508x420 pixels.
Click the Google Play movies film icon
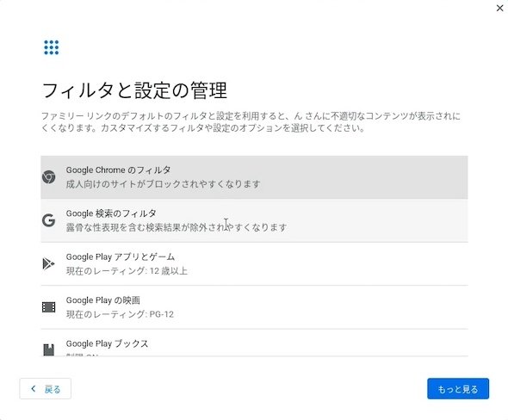click(x=48, y=307)
